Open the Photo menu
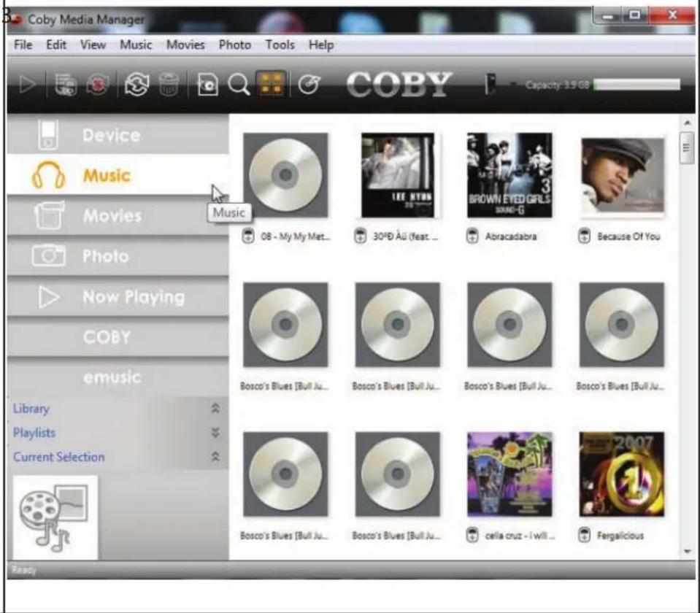 pos(235,45)
